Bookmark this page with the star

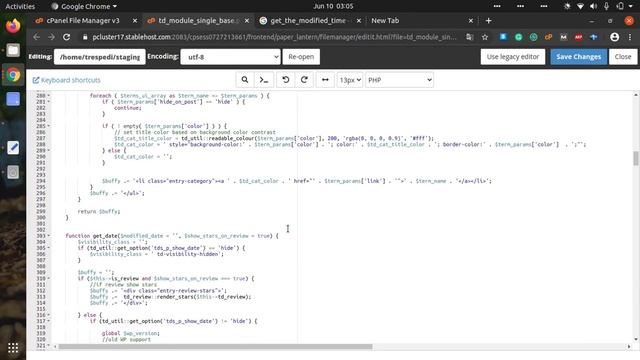(485, 37)
